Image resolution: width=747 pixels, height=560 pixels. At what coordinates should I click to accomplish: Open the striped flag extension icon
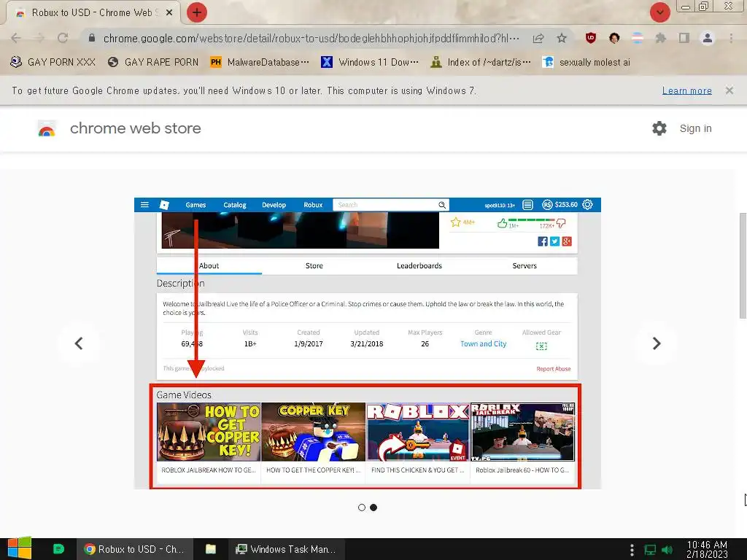pyautogui.click(x=638, y=38)
